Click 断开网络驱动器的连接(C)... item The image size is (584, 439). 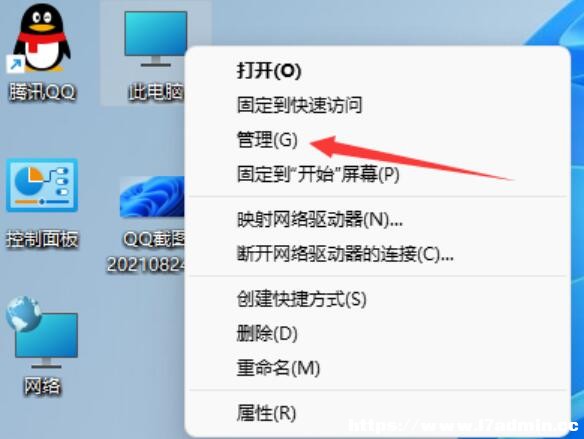pyautogui.click(x=345, y=254)
